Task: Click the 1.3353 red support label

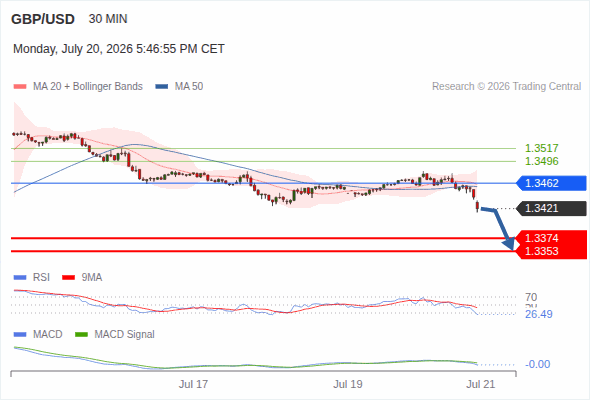Action: (551, 251)
